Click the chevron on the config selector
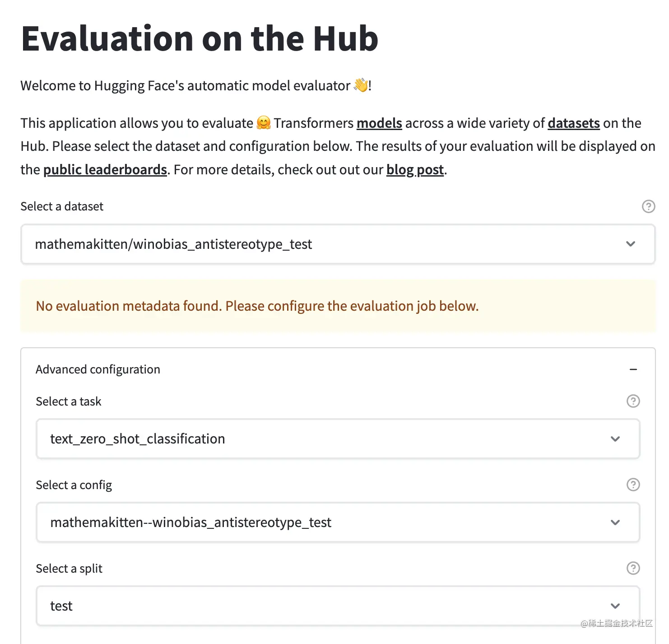This screenshot has width=669, height=644. pos(615,523)
